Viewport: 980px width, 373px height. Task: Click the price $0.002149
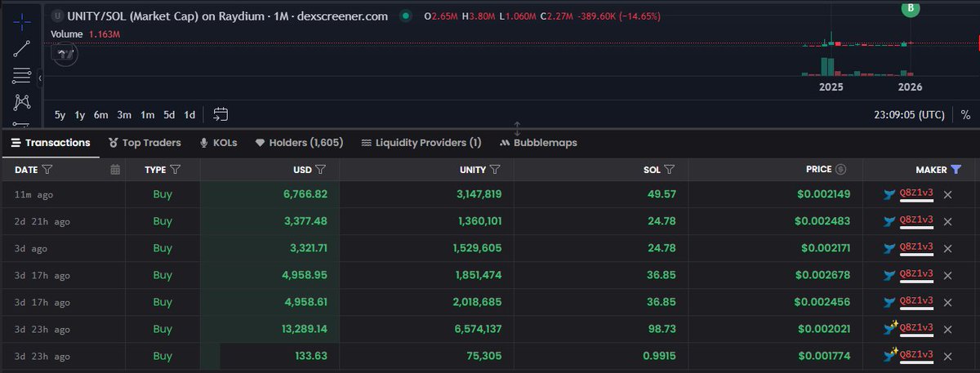pyautogui.click(x=824, y=194)
